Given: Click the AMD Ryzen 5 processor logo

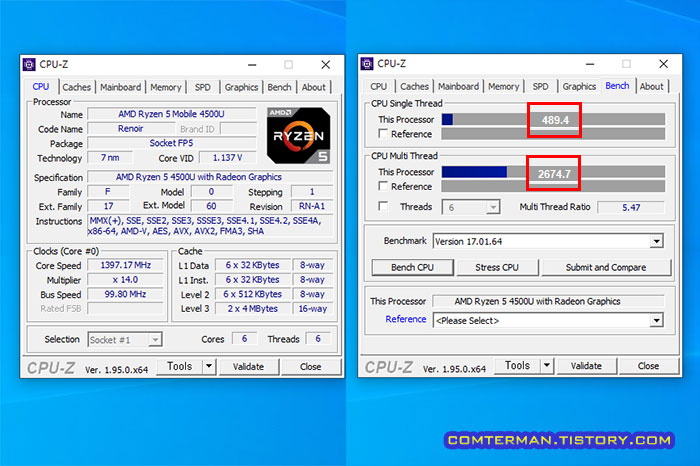Looking at the screenshot, I should [x=299, y=135].
